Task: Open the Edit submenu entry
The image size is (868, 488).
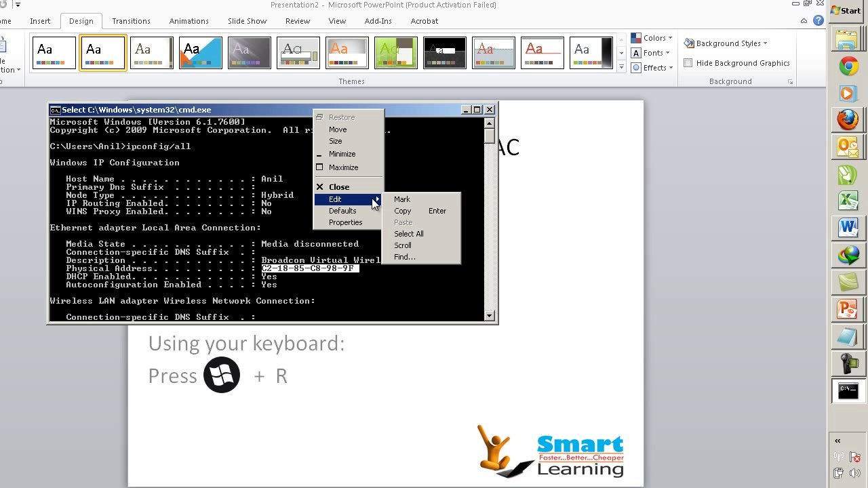Action: [x=349, y=199]
